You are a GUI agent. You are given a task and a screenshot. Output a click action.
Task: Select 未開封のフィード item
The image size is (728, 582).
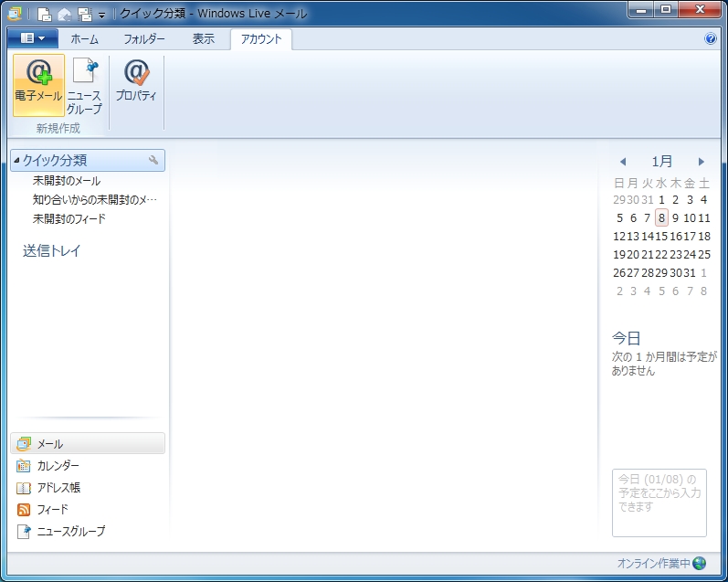69,218
